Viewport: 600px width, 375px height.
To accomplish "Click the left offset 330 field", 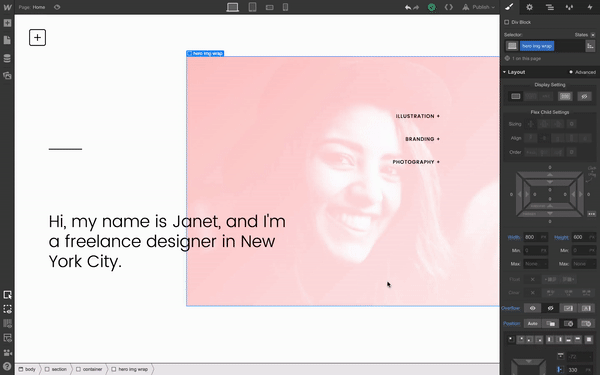I will 580,370.
